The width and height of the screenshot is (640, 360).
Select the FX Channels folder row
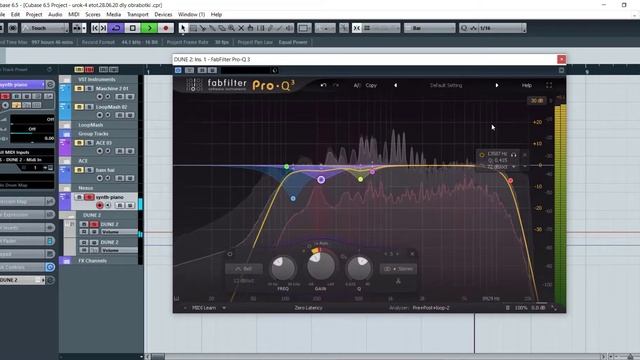pyautogui.click(x=98, y=261)
